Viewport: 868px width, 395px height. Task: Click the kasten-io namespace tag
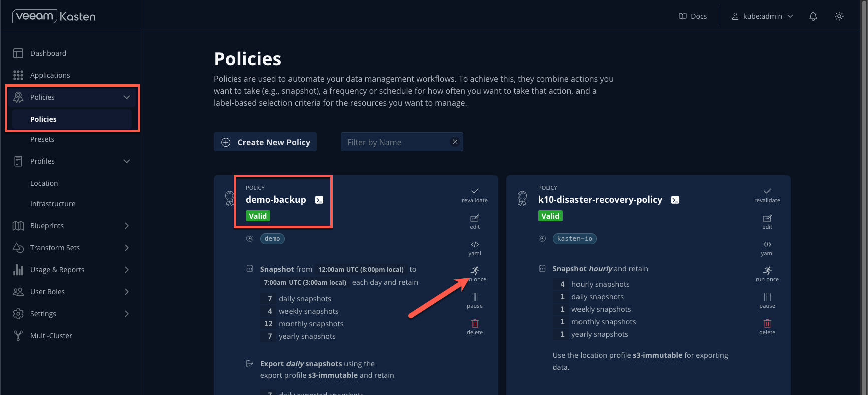574,239
